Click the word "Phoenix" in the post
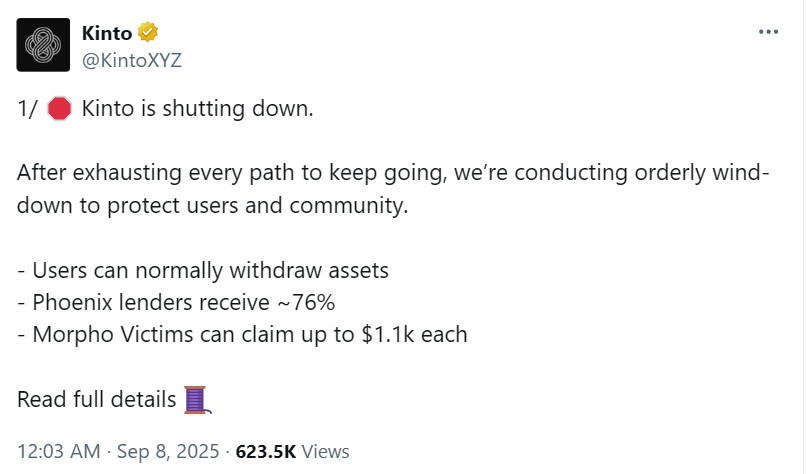 coord(70,302)
